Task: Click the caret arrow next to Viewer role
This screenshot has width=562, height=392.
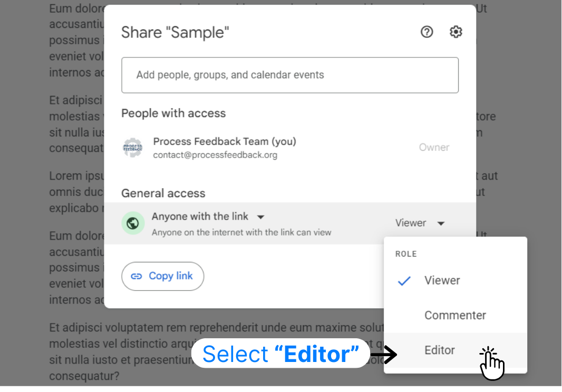Action: (x=441, y=223)
